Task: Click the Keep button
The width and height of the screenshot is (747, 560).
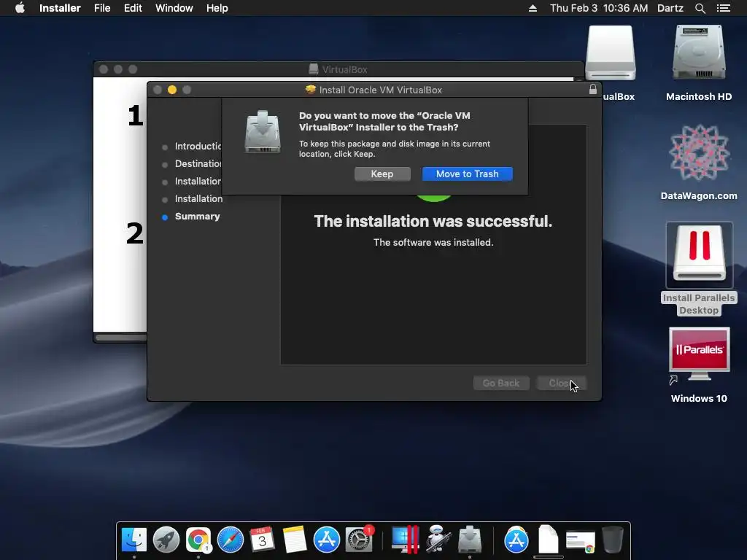Action: 382,174
